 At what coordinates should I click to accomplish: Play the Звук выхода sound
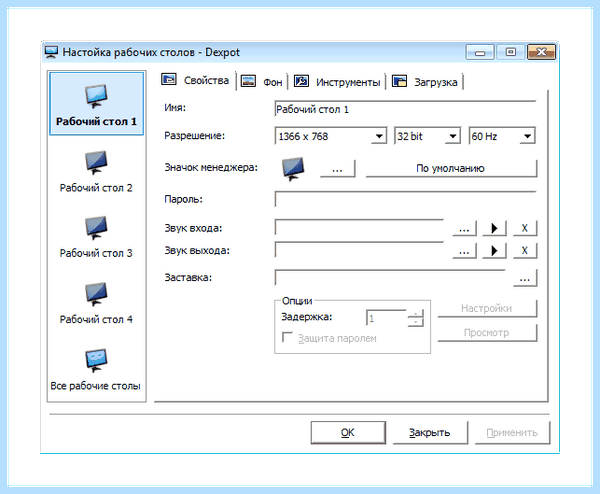tap(494, 251)
